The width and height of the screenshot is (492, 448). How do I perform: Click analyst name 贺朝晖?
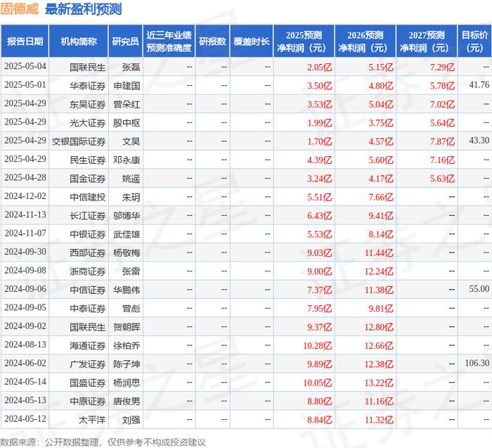(127, 327)
